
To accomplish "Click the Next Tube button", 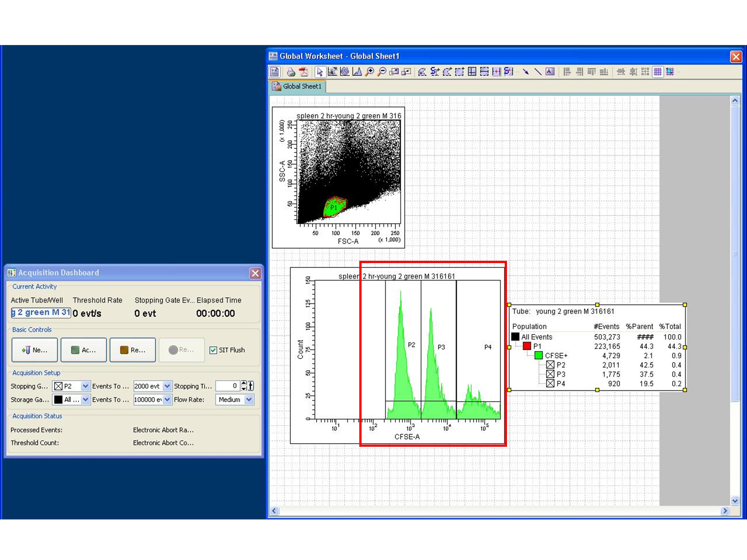I will (35, 350).
